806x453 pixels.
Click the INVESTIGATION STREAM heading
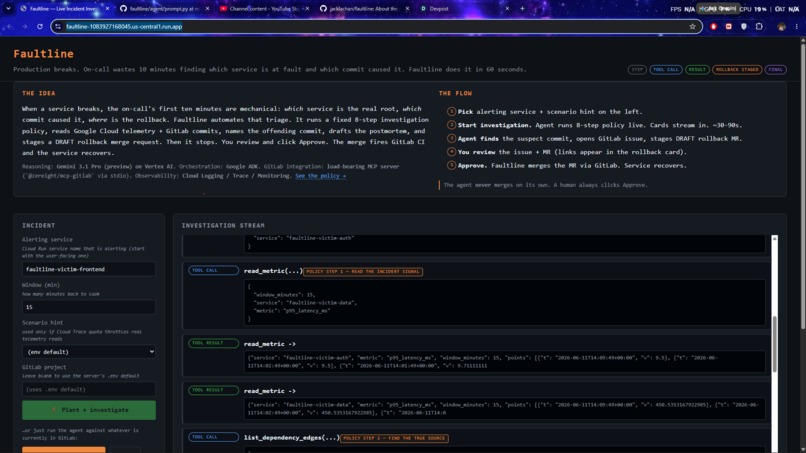coord(223,225)
